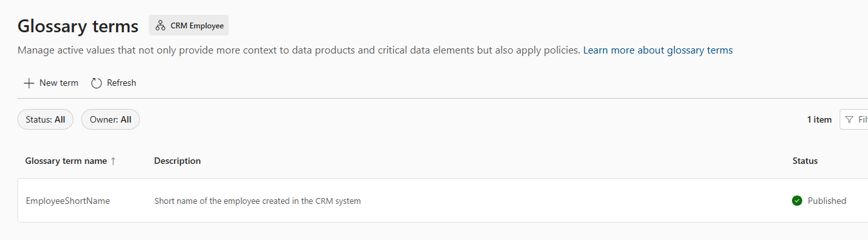Viewport: 868px width, 240px height.
Task: Click the funnel filter icon
Action: tap(849, 119)
